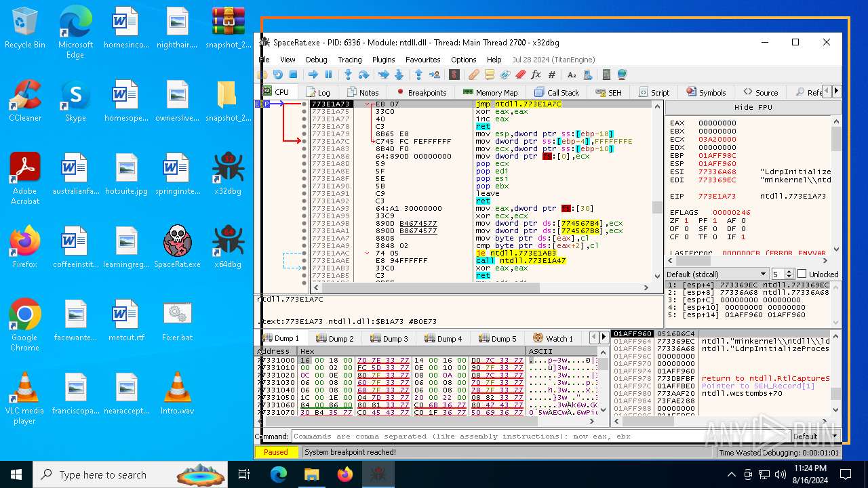Viewport: 868px width, 488px height.
Task: Select EAX register value in registers pane
Action: [717, 123]
